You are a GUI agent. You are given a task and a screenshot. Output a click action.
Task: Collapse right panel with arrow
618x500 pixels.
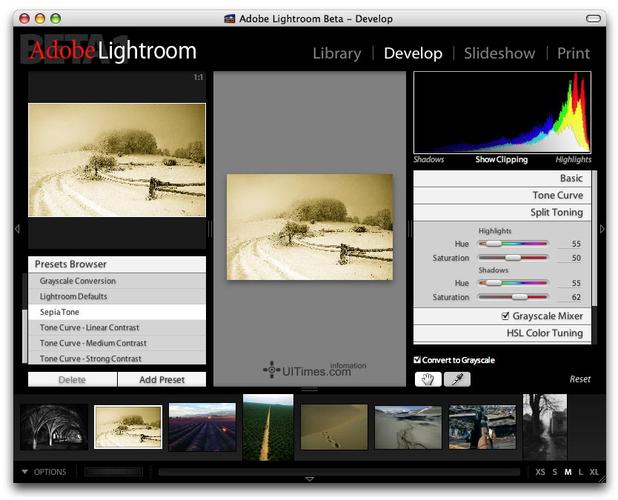pos(602,229)
